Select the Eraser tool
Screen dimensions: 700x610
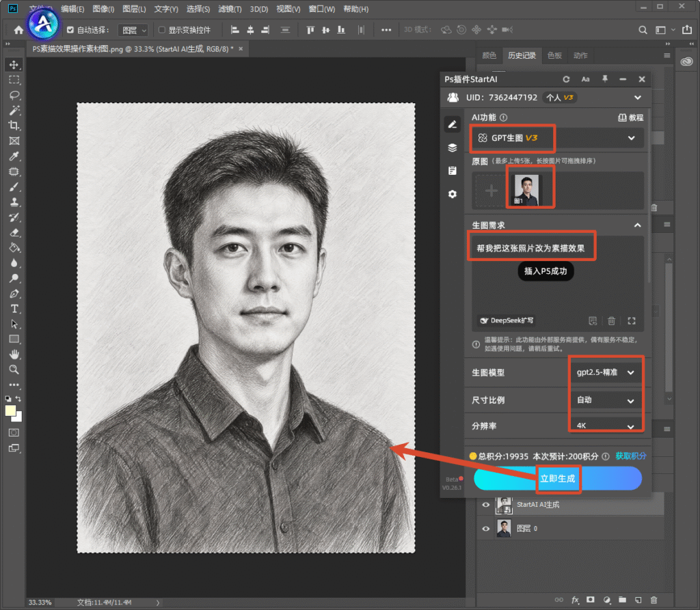click(14, 232)
